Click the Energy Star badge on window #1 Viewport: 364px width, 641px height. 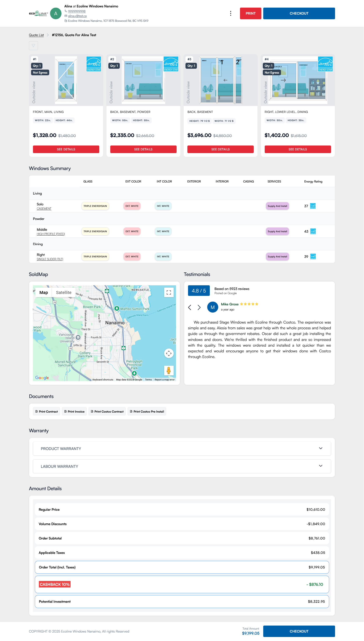point(94,64)
